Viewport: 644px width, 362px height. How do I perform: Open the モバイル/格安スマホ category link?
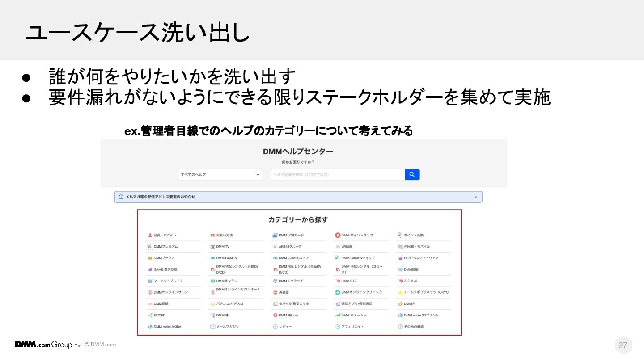tap(294, 304)
